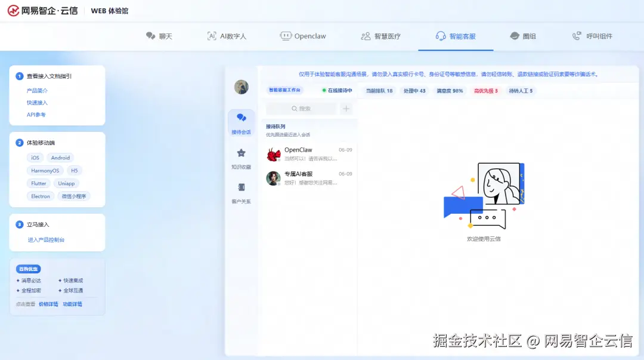
Task: Click the plus button beside search
Action: 346,109
